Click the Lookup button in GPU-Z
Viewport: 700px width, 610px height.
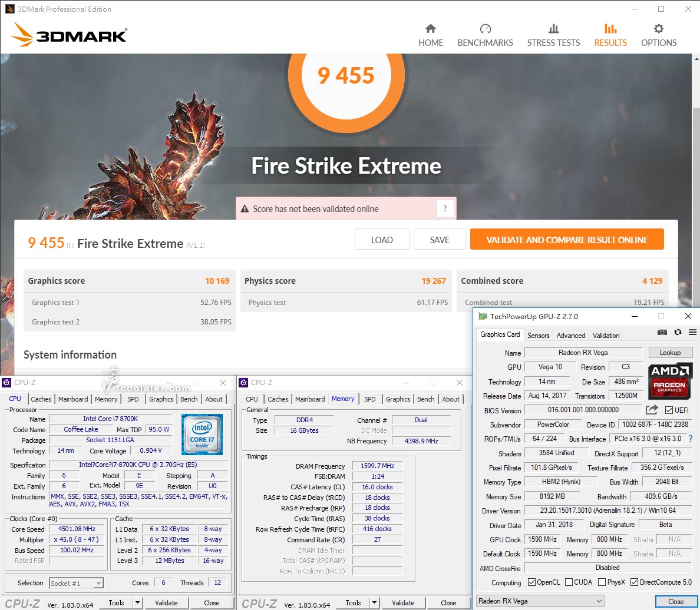670,352
